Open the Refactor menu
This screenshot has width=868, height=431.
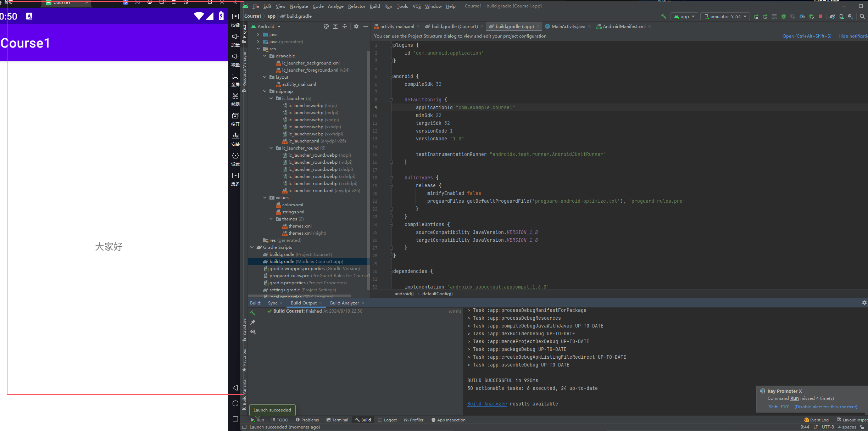356,6
